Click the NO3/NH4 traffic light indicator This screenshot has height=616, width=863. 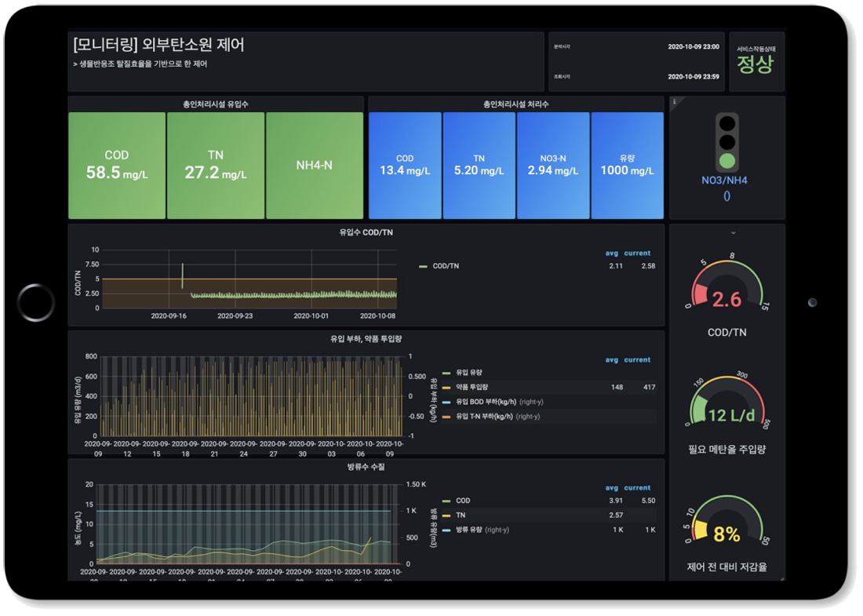728,141
